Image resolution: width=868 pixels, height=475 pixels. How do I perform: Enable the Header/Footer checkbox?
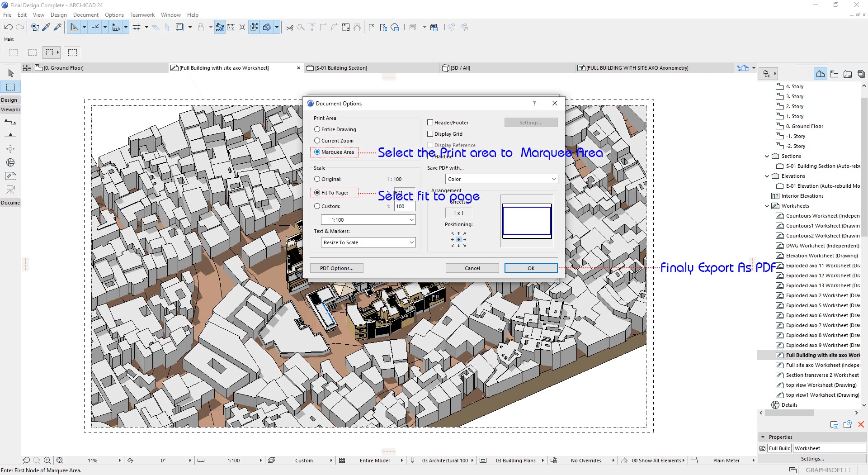[x=430, y=123]
